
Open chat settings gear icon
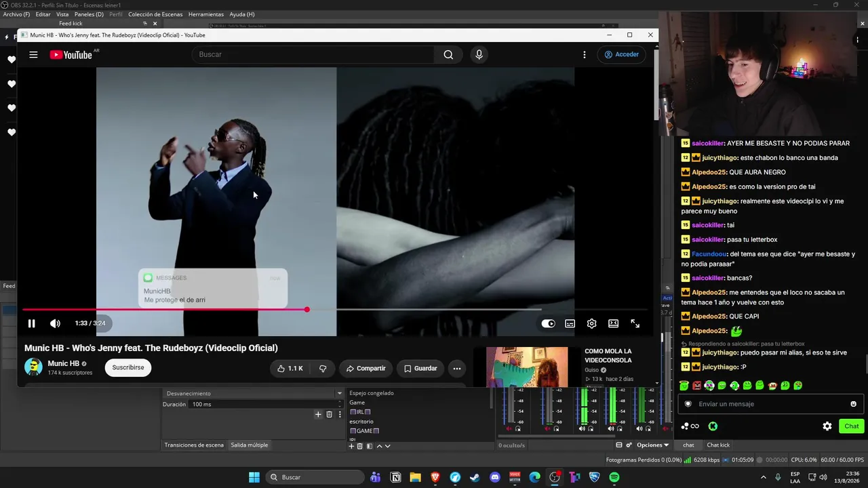click(x=827, y=426)
